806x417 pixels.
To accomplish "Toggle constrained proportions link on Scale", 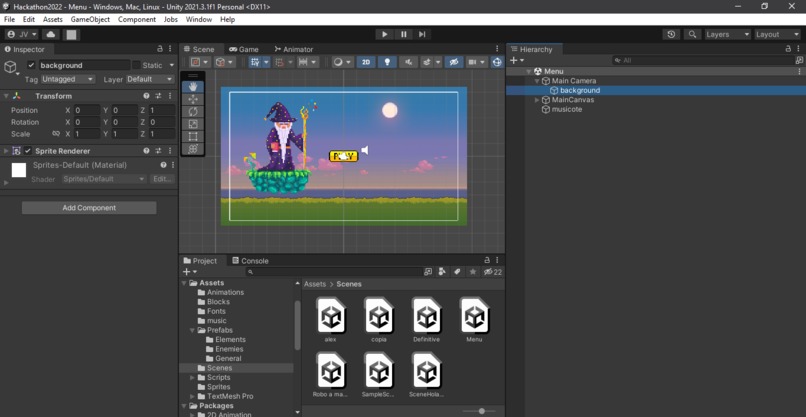I will [x=56, y=134].
